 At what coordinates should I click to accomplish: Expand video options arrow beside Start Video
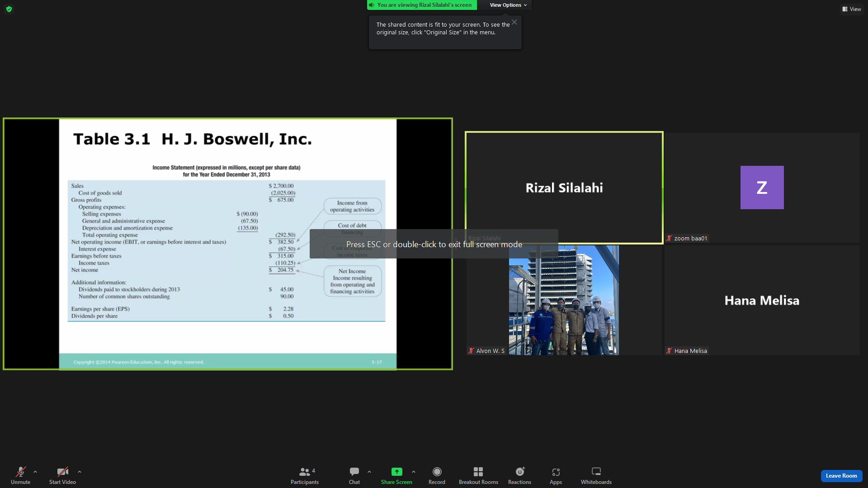tap(80, 472)
